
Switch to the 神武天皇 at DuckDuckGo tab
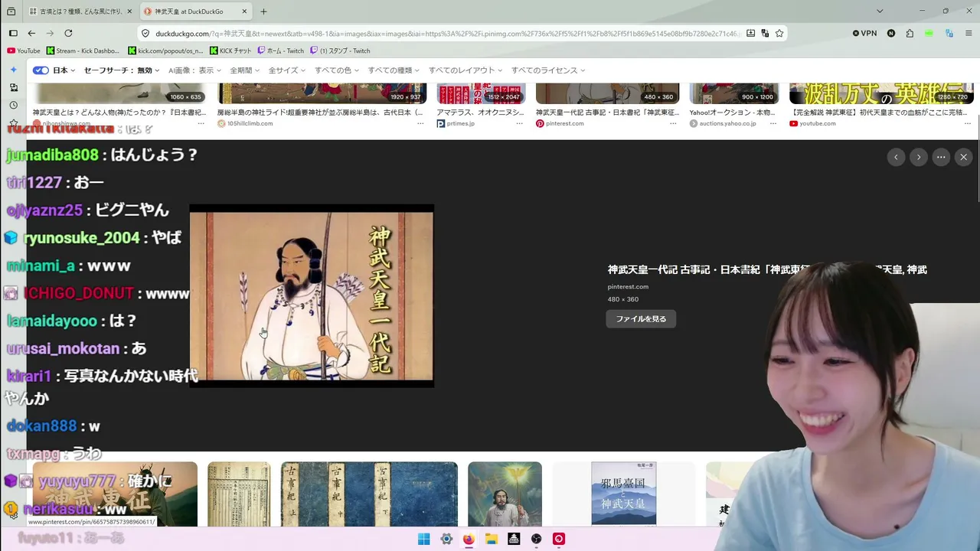tap(196, 11)
